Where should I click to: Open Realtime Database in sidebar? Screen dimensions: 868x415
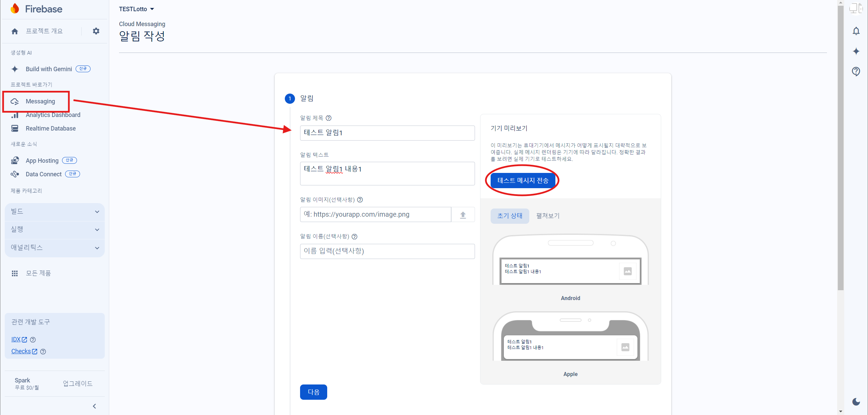51,129
